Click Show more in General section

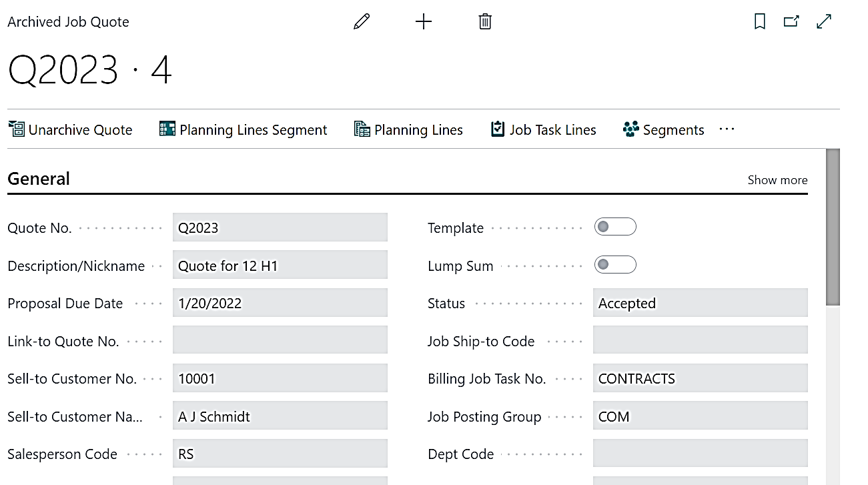(x=777, y=180)
